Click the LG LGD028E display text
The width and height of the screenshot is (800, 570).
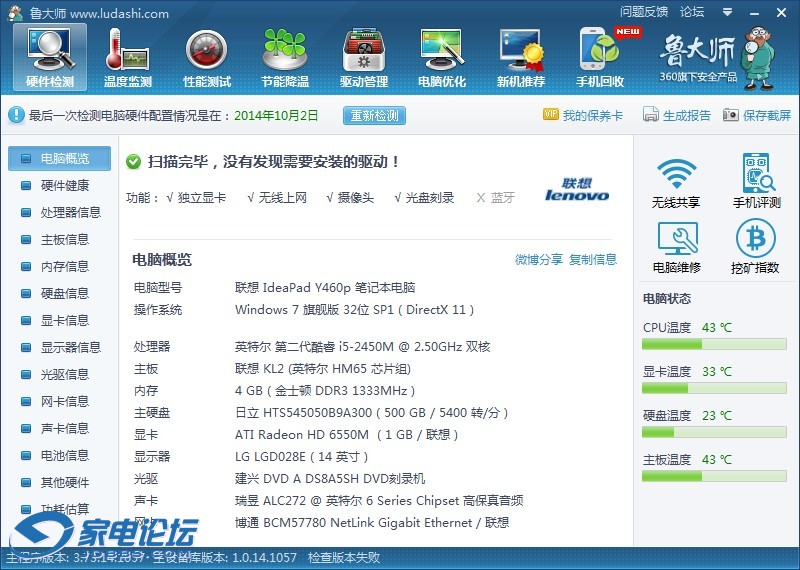click(x=302, y=457)
